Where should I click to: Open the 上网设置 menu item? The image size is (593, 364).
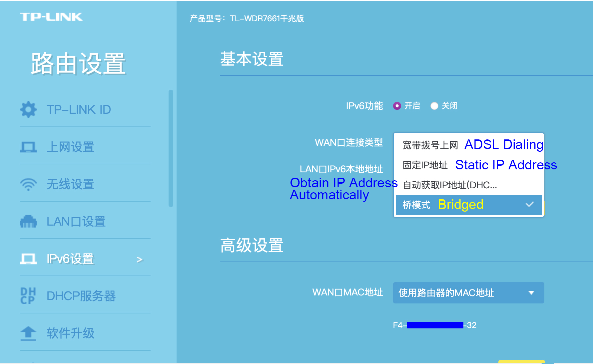tap(85, 147)
